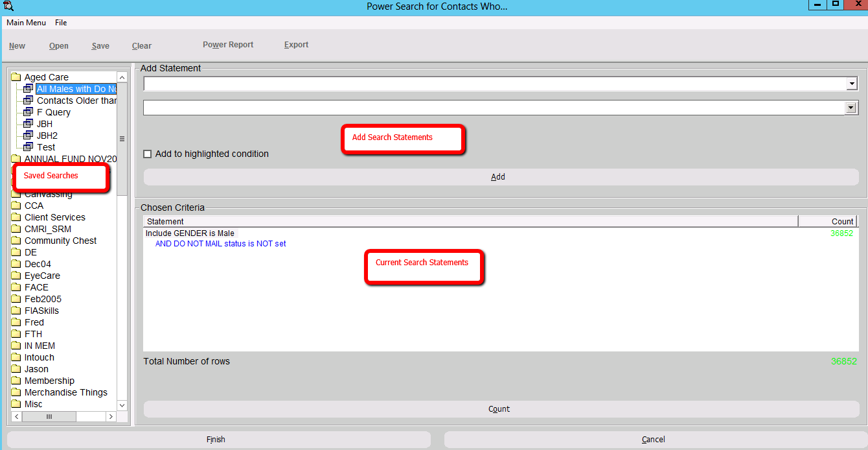Click the Membership folder icon
The height and width of the screenshot is (450, 868).
[x=16, y=381]
